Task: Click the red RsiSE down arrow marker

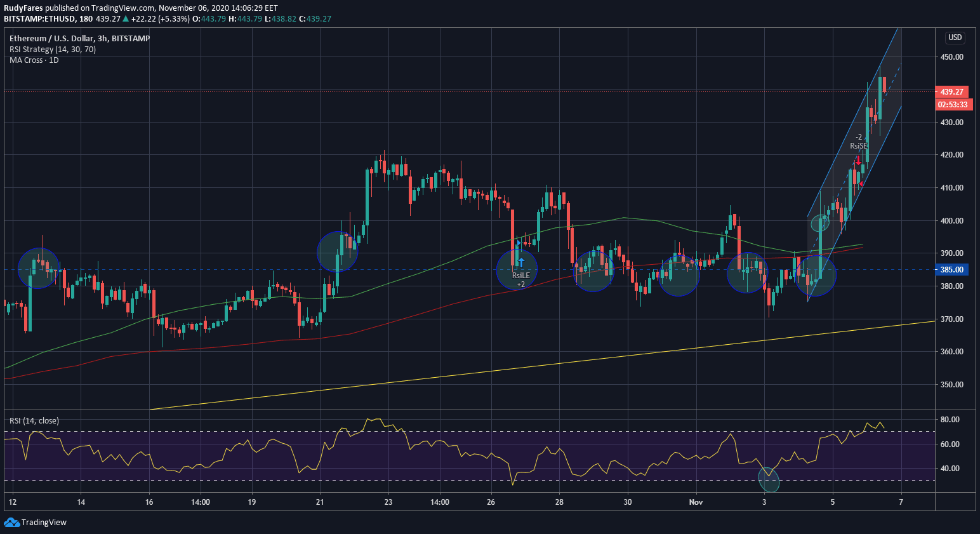Action: [x=858, y=162]
